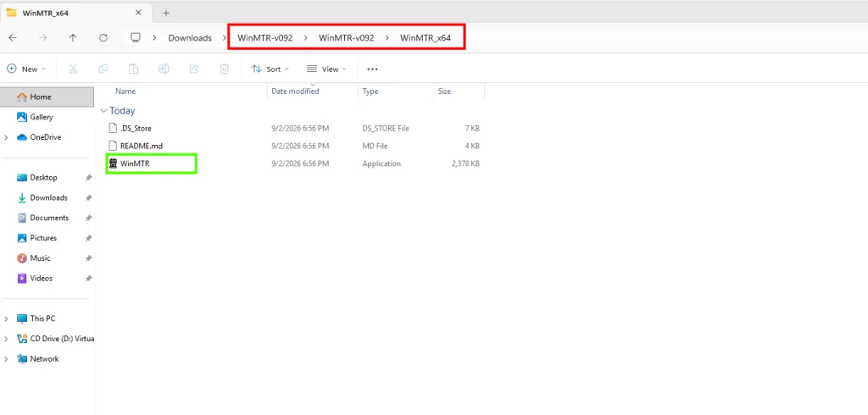Refresh the current folder view
The image size is (868, 415).
[103, 37]
